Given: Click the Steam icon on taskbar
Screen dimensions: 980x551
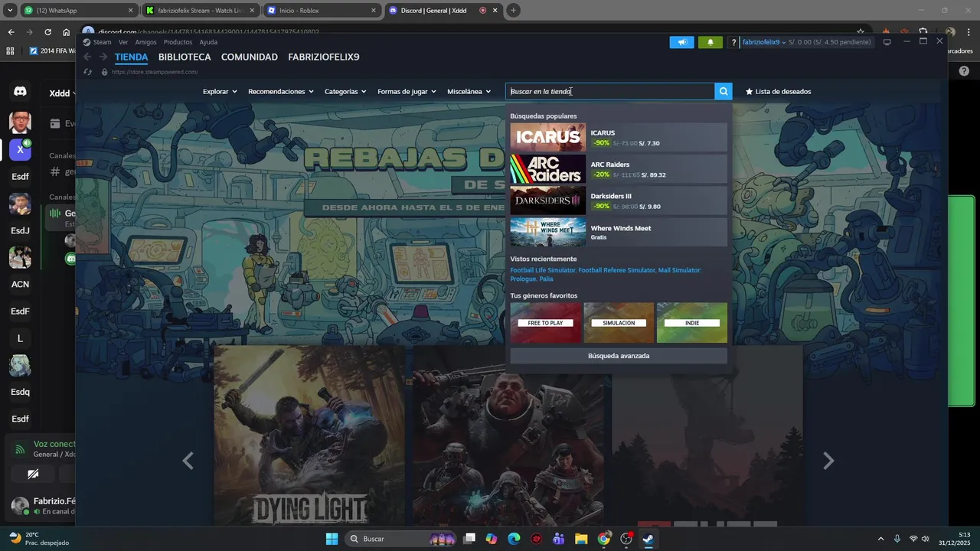Looking at the screenshot, I should (x=648, y=539).
